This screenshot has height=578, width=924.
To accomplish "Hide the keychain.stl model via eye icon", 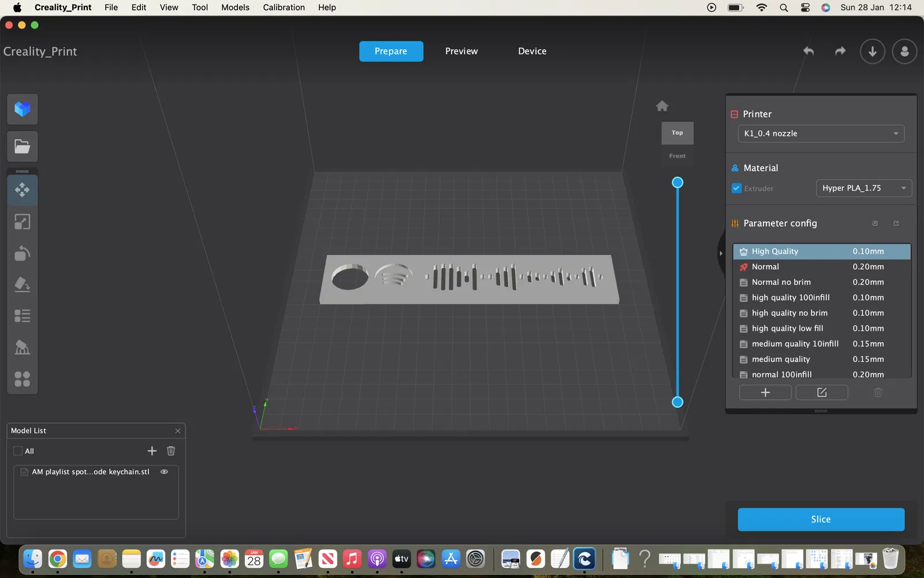I will click(x=165, y=472).
